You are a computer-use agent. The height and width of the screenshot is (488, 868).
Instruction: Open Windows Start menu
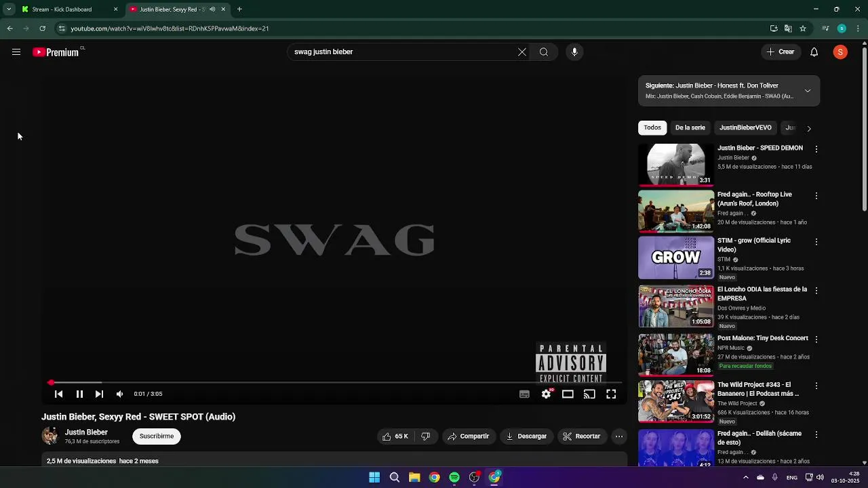[374, 478]
